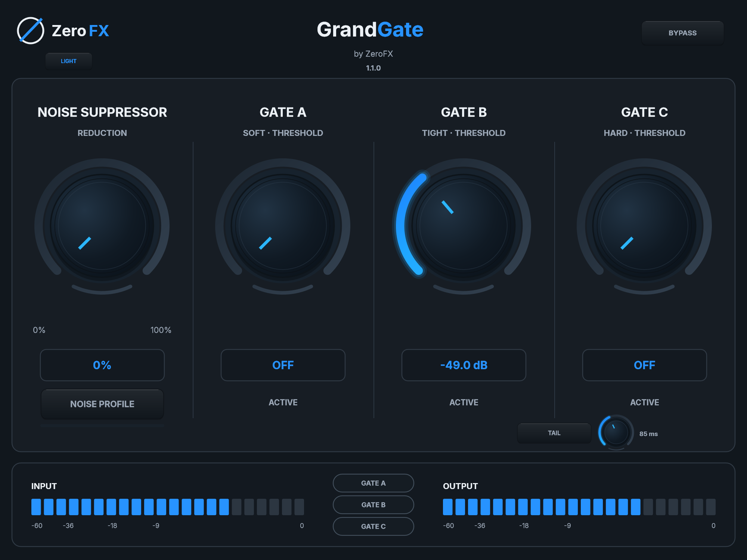Click the -49.0 dB threshold field
This screenshot has width=747, height=560.
[x=464, y=365]
